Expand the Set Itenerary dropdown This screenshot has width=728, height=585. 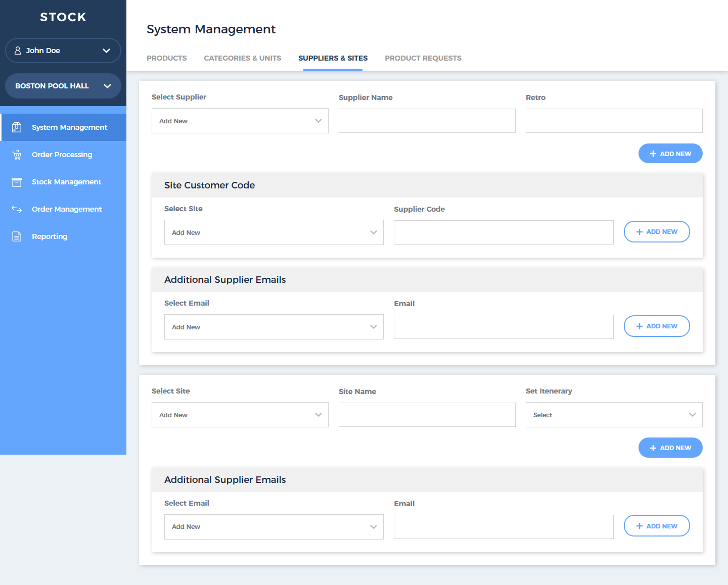point(614,415)
